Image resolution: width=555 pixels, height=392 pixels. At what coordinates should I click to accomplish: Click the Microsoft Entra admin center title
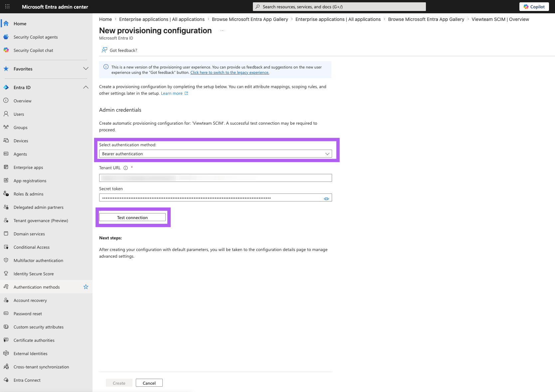coord(55,7)
